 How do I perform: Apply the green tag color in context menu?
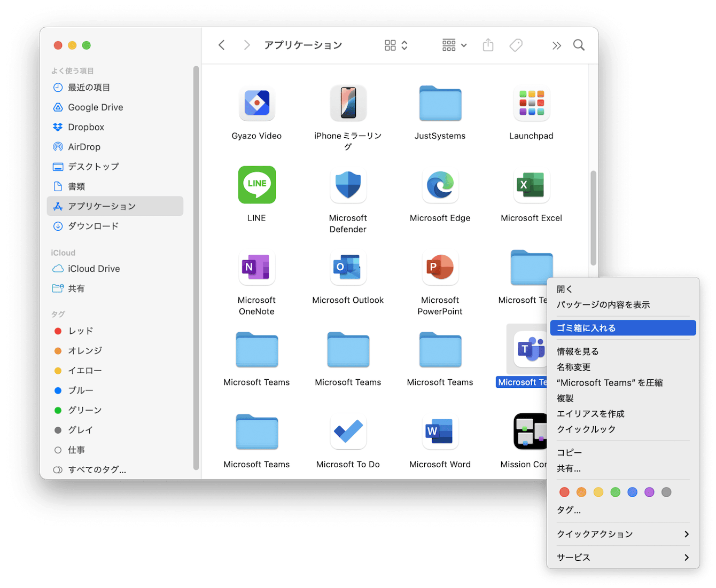tap(616, 492)
